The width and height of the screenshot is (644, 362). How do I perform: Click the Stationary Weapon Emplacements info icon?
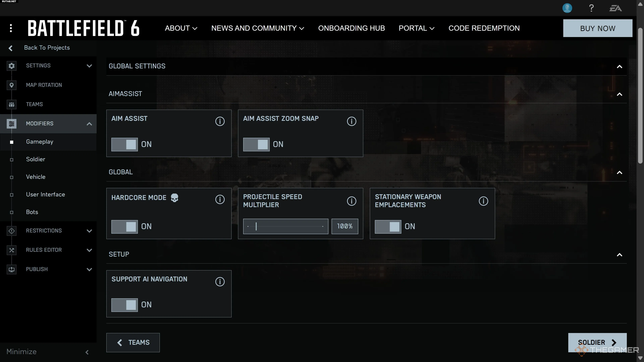483,201
